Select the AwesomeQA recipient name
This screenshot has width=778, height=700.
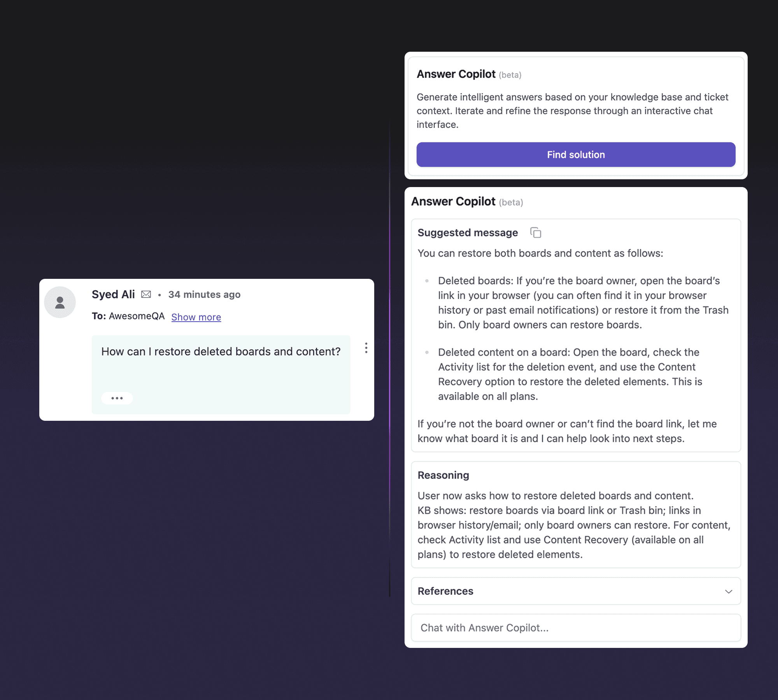[137, 316]
